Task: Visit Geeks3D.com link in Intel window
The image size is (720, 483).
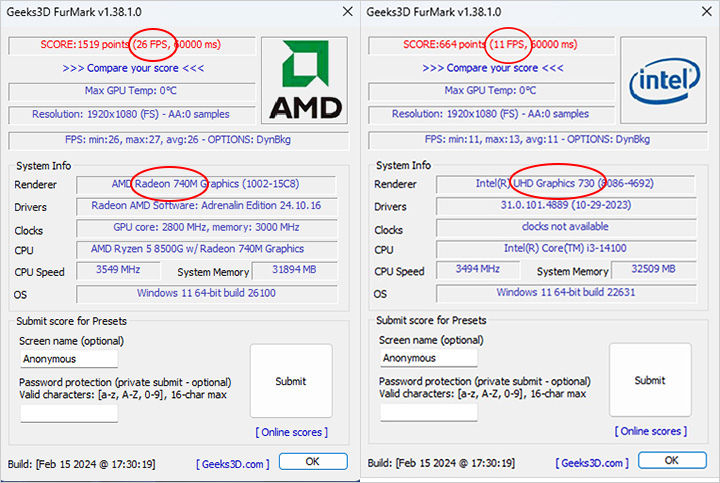Action: pyautogui.click(x=592, y=463)
